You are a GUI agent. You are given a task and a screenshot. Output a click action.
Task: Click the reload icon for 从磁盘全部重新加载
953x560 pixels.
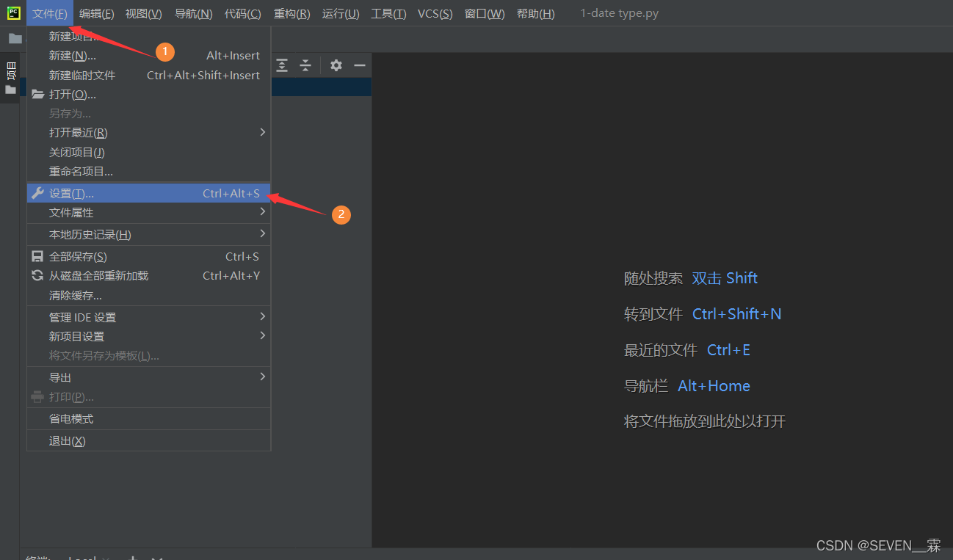click(37, 275)
